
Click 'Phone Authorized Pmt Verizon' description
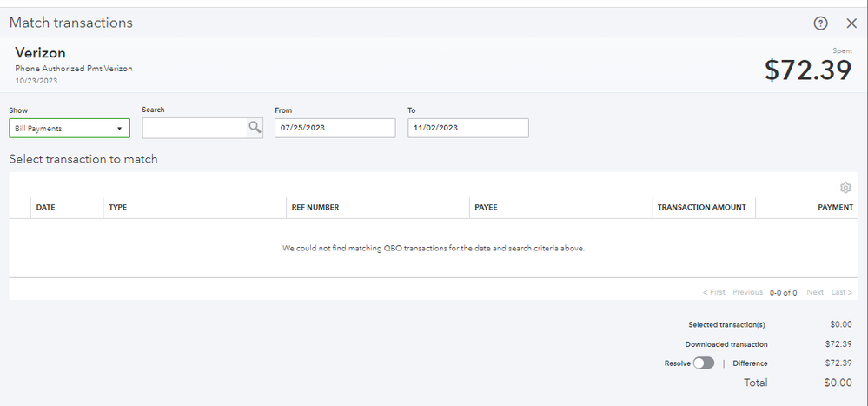click(x=74, y=69)
